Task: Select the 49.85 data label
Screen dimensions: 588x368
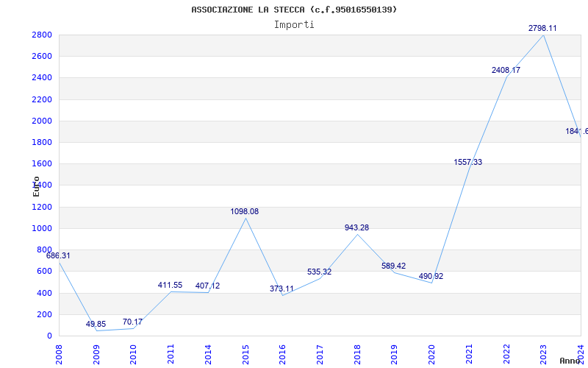Action: tap(96, 324)
